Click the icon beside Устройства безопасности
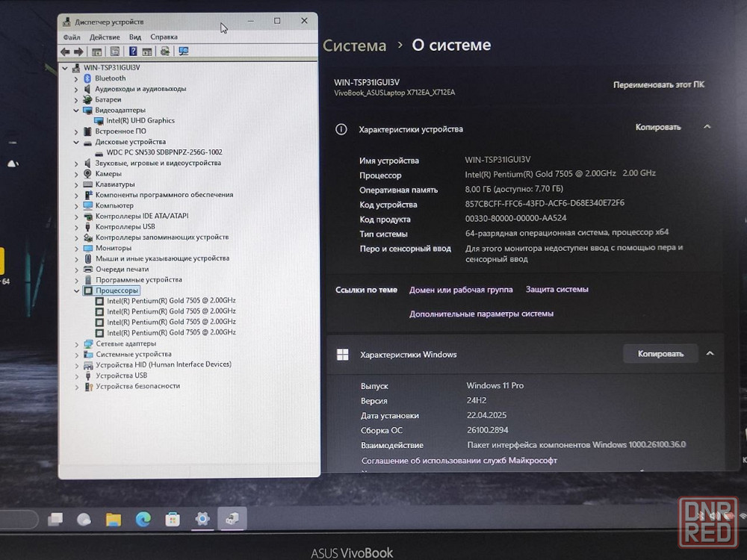The image size is (747, 560). (89, 386)
